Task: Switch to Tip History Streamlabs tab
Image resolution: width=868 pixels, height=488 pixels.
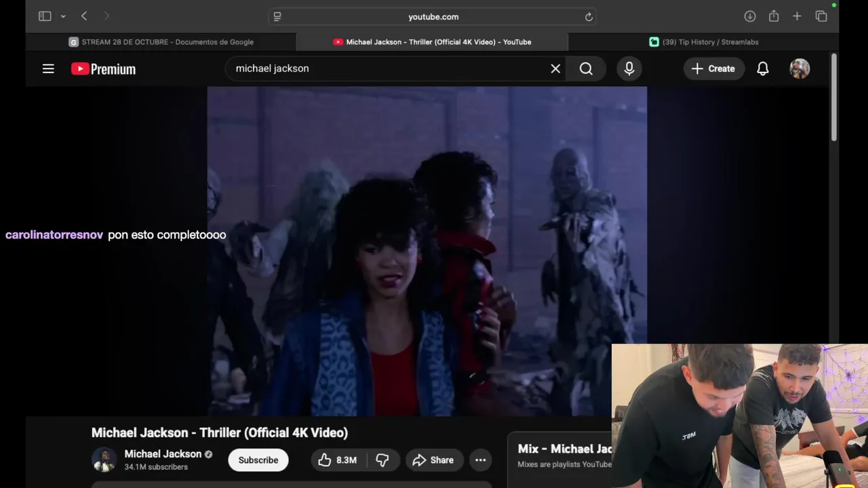Action: click(703, 42)
